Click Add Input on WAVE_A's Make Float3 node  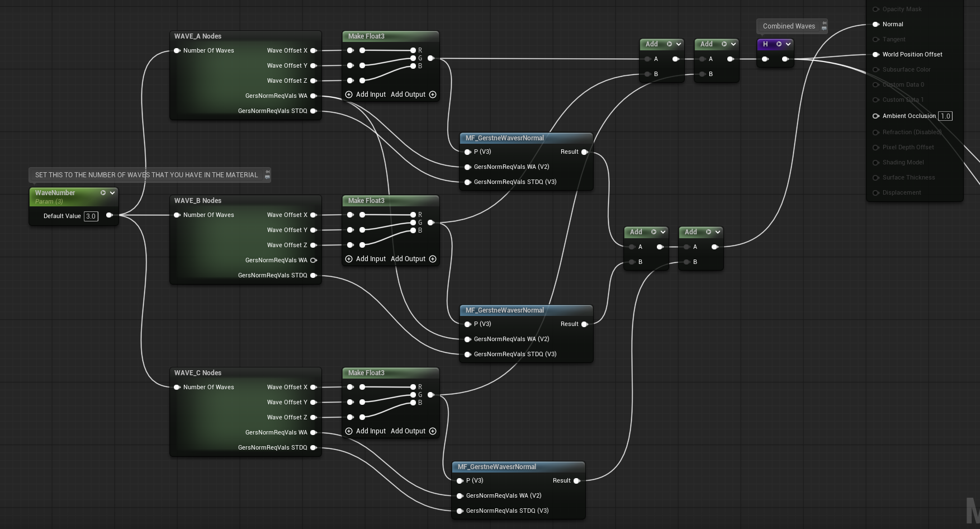click(366, 95)
